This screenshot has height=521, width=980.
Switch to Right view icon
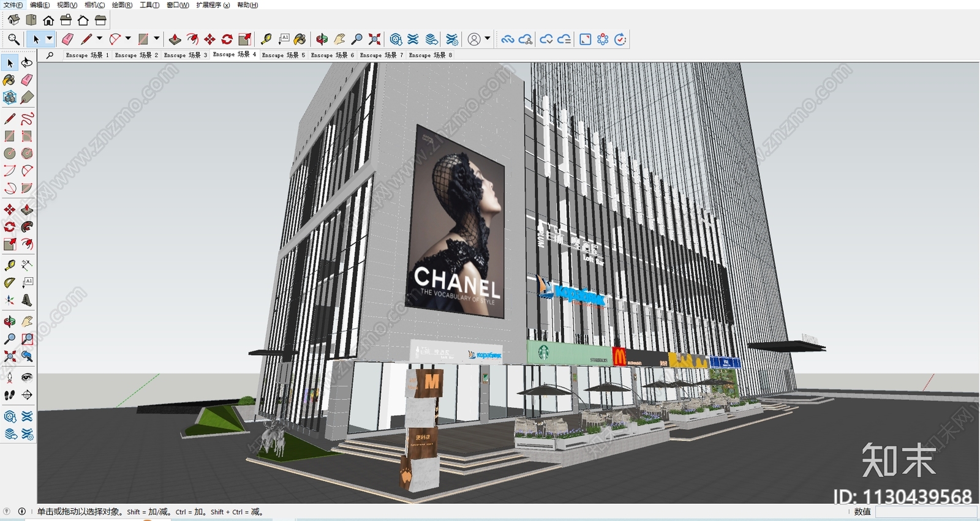click(x=66, y=20)
